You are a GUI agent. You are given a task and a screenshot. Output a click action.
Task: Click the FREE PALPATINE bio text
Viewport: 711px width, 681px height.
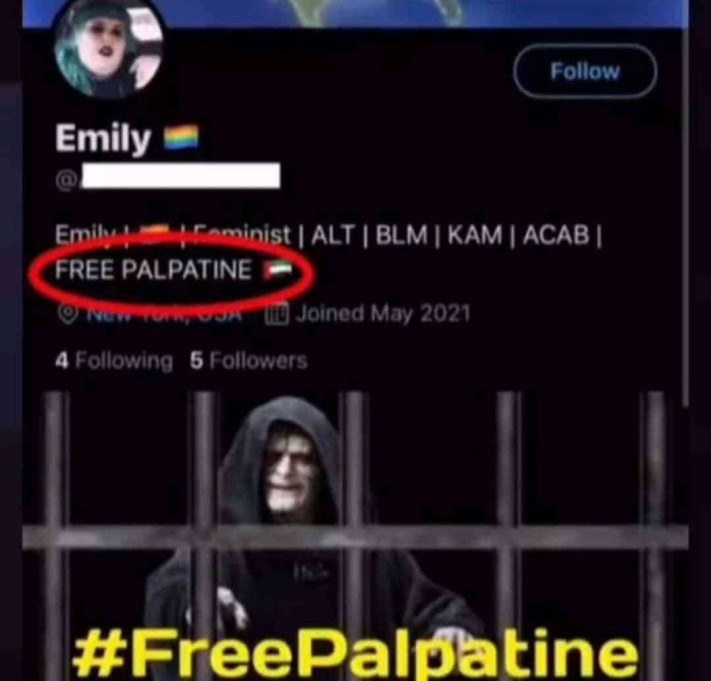[x=153, y=270]
